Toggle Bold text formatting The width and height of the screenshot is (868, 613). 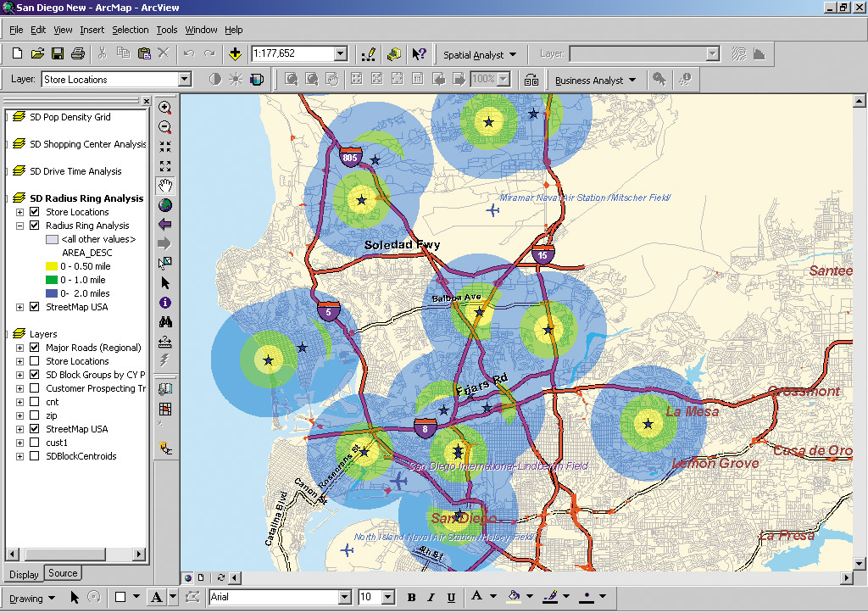tap(411, 597)
